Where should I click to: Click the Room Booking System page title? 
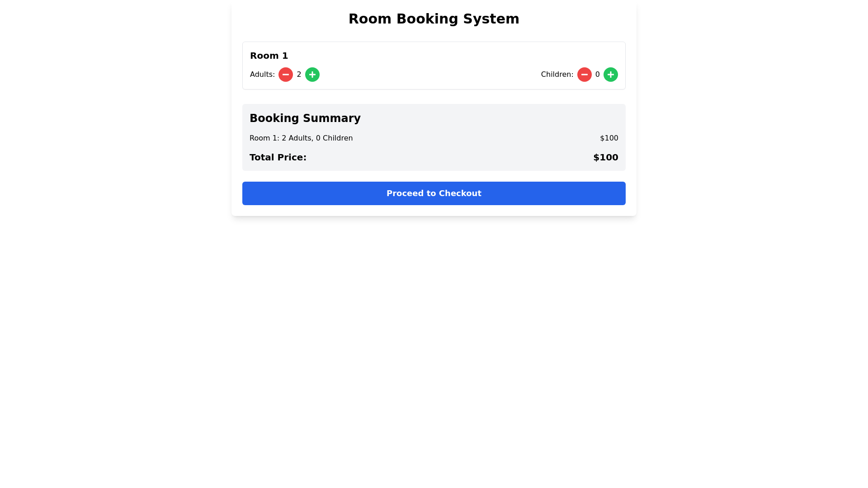(434, 19)
